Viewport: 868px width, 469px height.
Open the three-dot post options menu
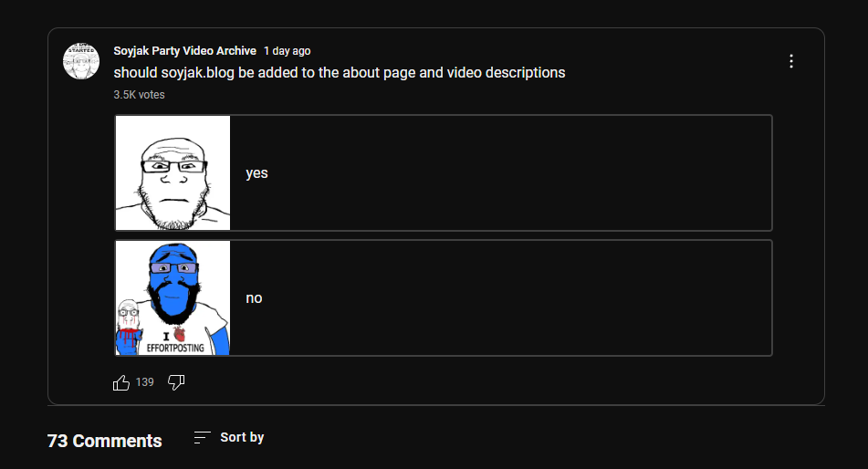click(x=791, y=61)
